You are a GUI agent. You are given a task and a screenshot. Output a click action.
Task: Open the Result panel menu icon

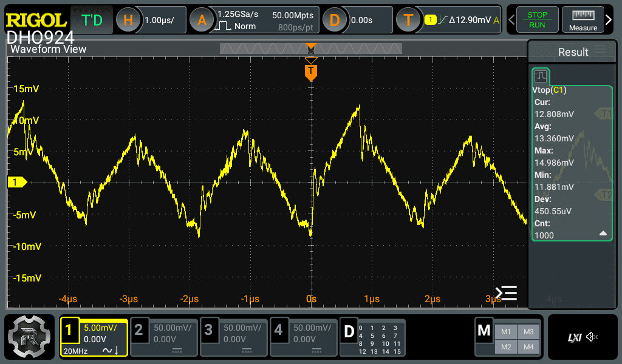pos(600,51)
